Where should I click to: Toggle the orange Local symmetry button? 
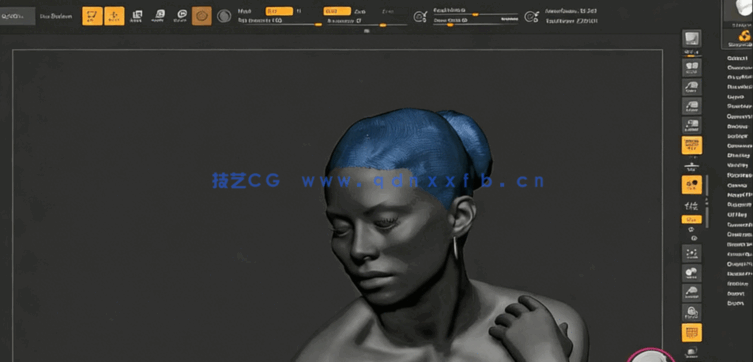point(692,184)
